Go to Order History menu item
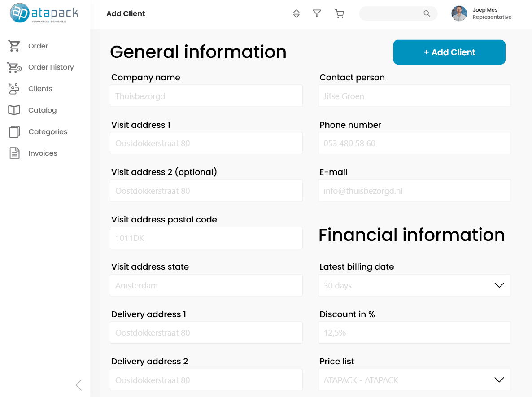This screenshot has height=397, width=532. tap(51, 67)
